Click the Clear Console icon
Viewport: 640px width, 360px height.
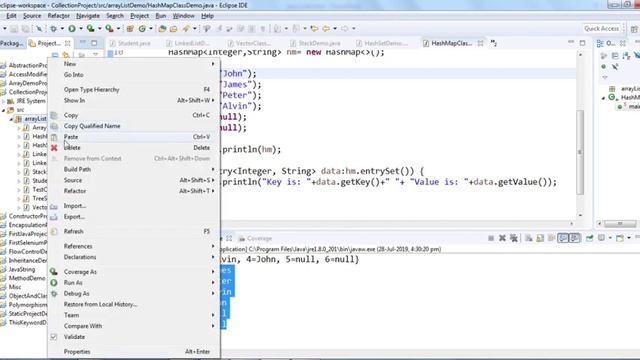[529, 238]
